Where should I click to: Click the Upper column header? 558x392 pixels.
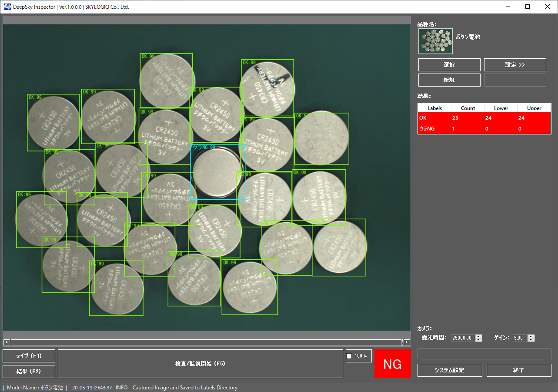(x=534, y=108)
